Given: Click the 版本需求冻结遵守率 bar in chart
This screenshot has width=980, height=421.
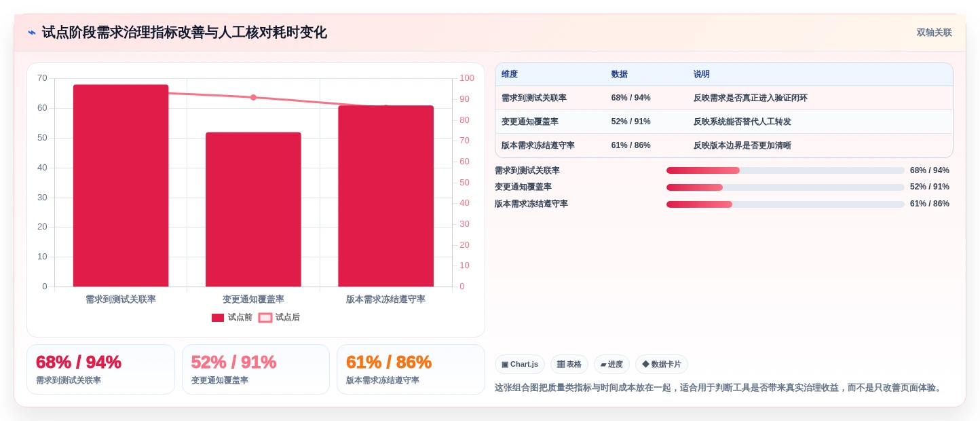Looking at the screenshot, I should click(x=385, y=196).
